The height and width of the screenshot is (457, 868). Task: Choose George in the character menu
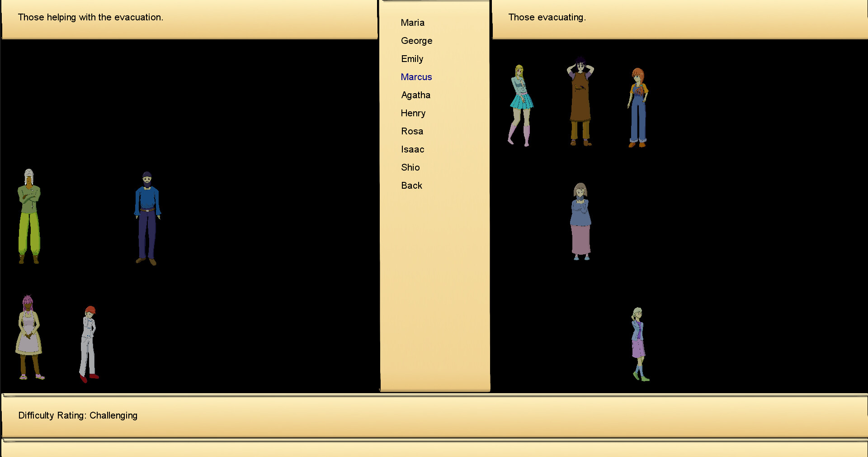click(x=416, y=41)
